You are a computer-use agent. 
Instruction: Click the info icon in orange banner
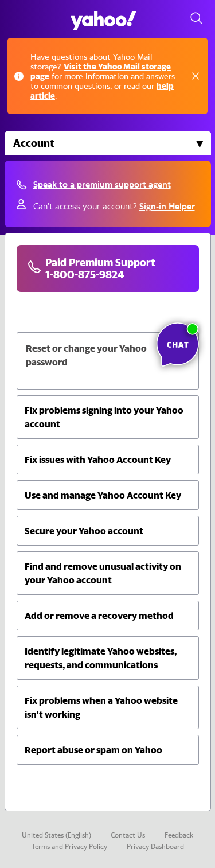point(19,76)
